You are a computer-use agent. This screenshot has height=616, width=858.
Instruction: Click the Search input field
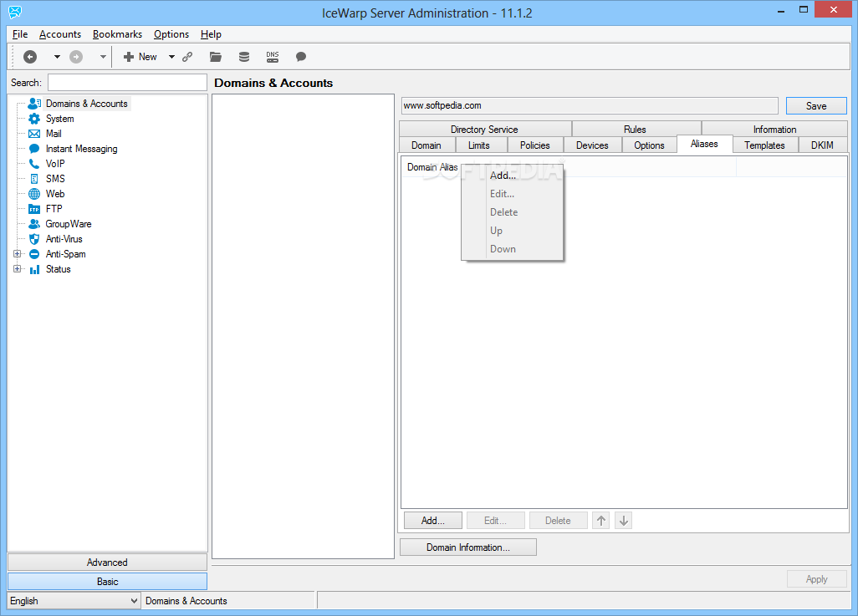[127, 83]
